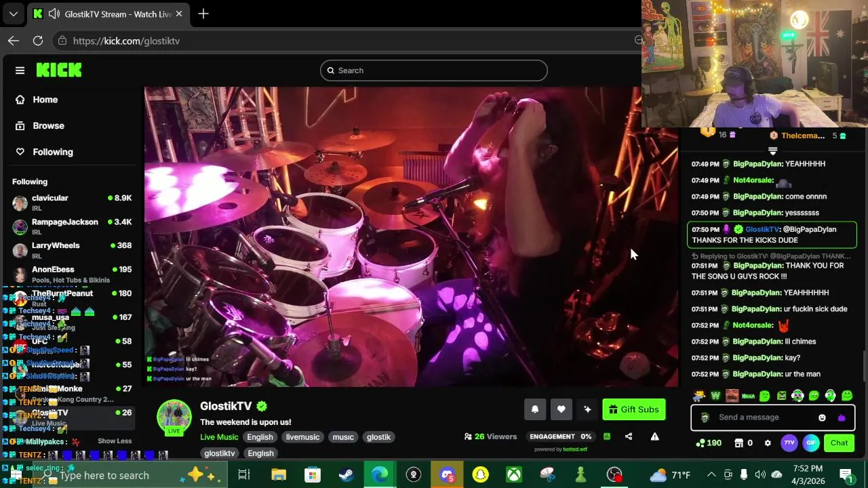Mute the GlostikTV tab audio icon
868x488 pixels.
[54, 14]
